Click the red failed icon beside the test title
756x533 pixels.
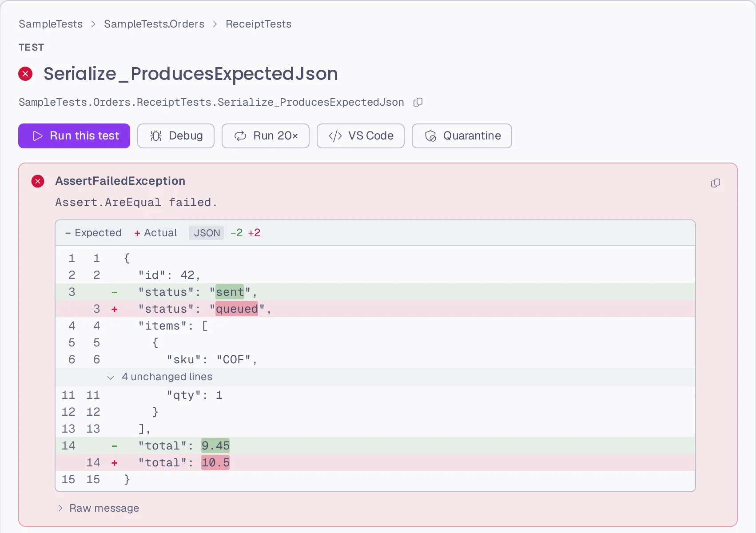point(25,74)
